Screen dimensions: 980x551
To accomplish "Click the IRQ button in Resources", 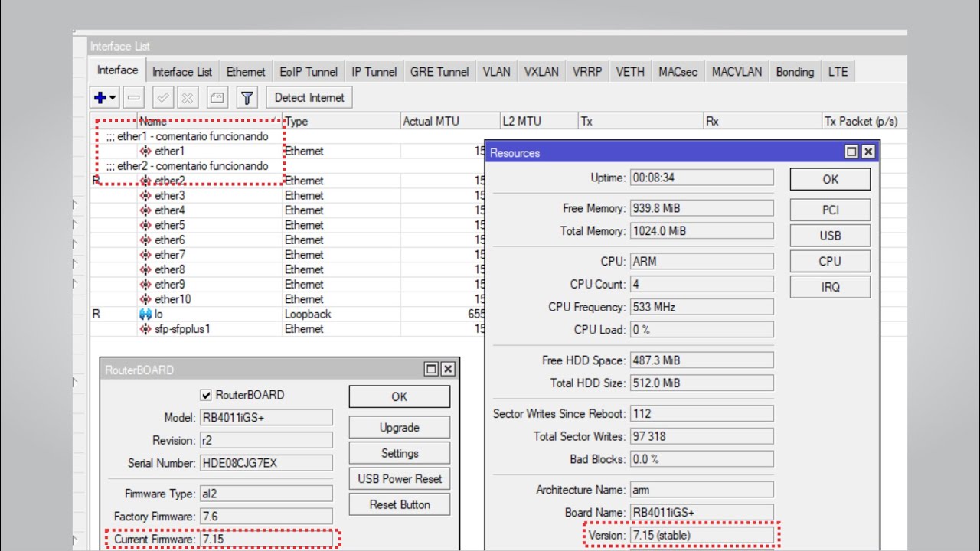I will pyautogui.click(x=830, y=287).
